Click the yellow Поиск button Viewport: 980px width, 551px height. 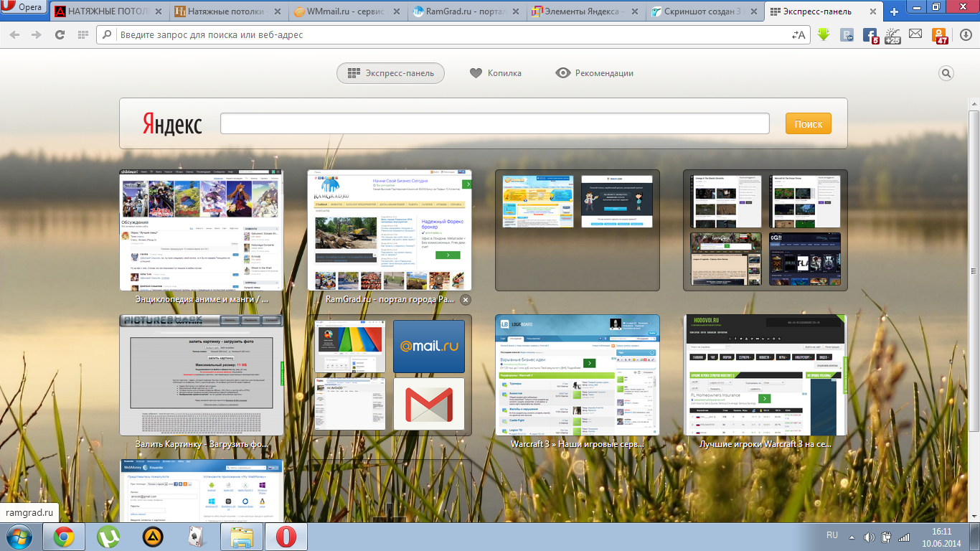[x=809, y=123]
